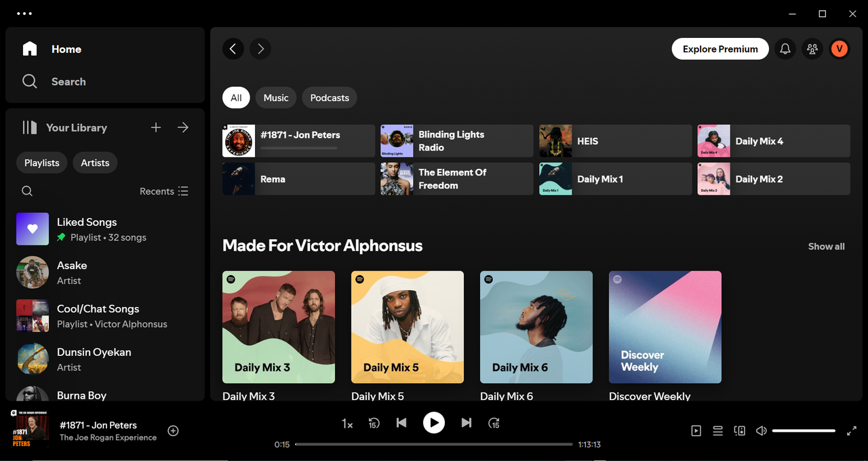The width and height of the screenshot is (868, 461).
Task: Open Liked Songs playlist
Action: pos(105,229)
